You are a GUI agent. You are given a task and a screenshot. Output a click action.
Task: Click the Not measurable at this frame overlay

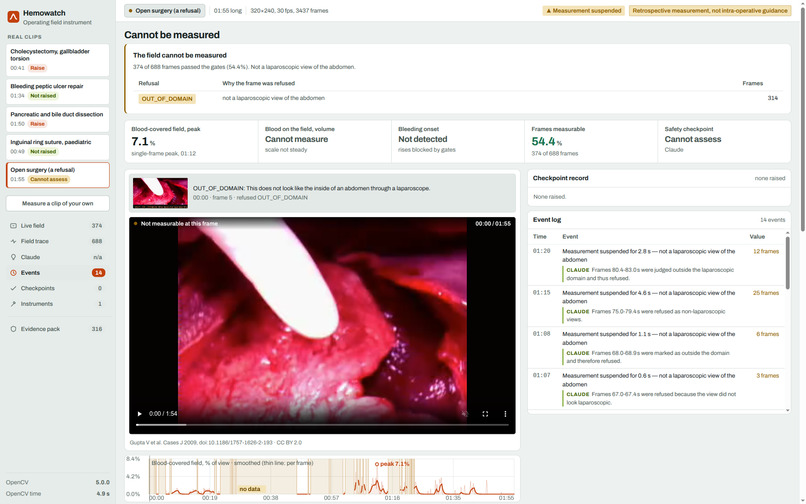176,224
